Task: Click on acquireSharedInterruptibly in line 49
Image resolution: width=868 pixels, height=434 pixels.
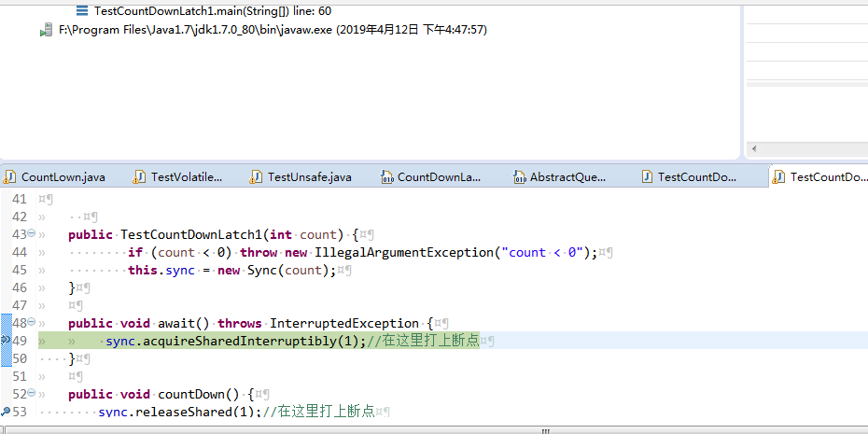Action: coord(240,341)
